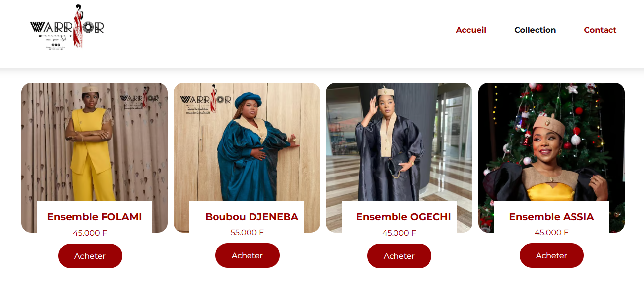Click the 55.000 F price of Boubou DJENEBA
The image size is (644, 283).
pyautogui.click(x=247, y=232)
